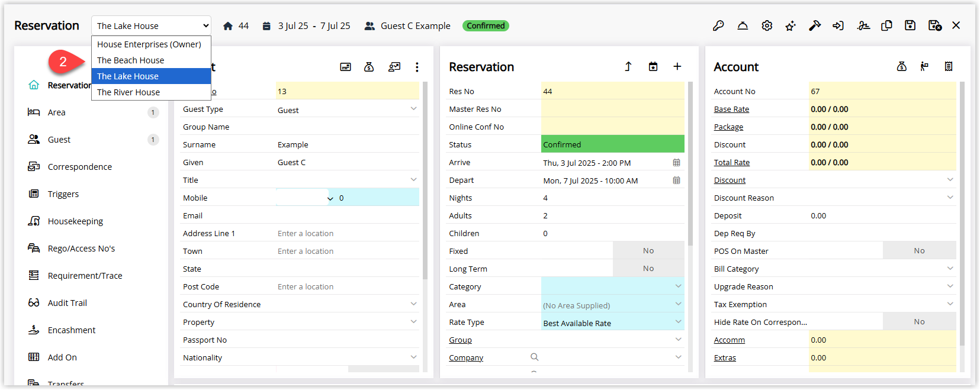The image size is (980, 390).
Task: Toggle Hide Rate On Correspondence switch
Action: pos(919,321)
